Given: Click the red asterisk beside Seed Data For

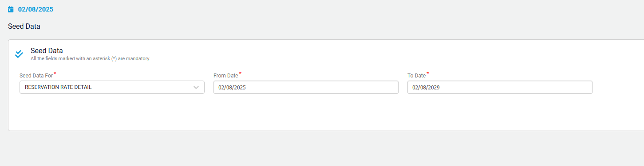Looking at the screenshot, I should pyautogui.click(x=55, y=73).
